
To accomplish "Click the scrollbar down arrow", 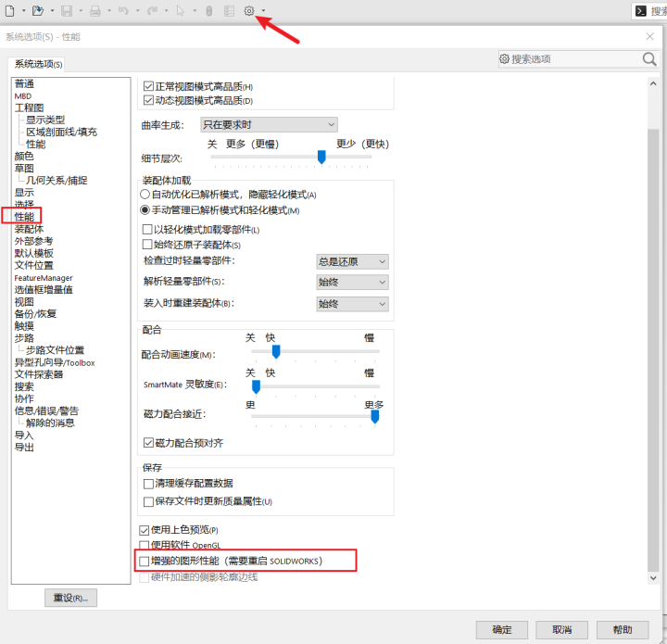I will click(653, 577).
